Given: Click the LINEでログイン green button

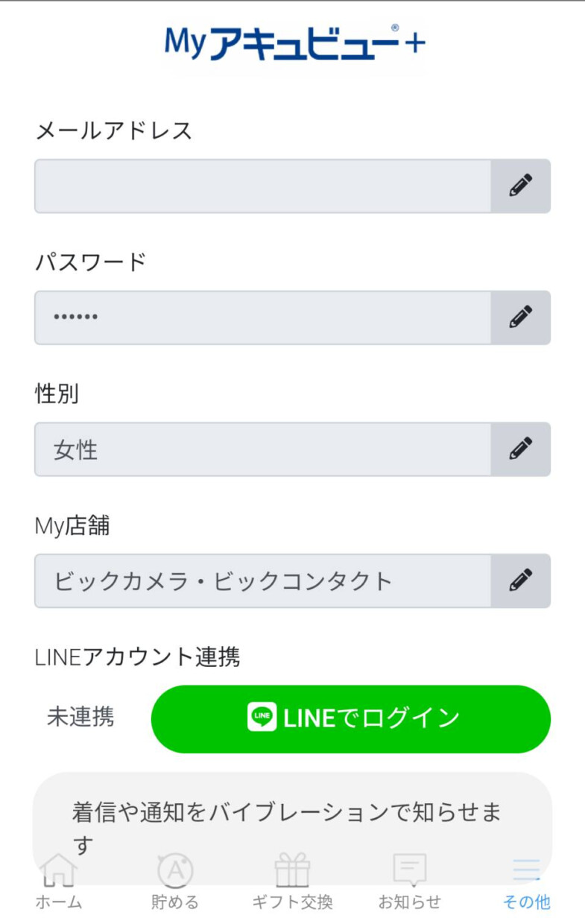Looking at the screenshot, I should (x=351, y=719).
